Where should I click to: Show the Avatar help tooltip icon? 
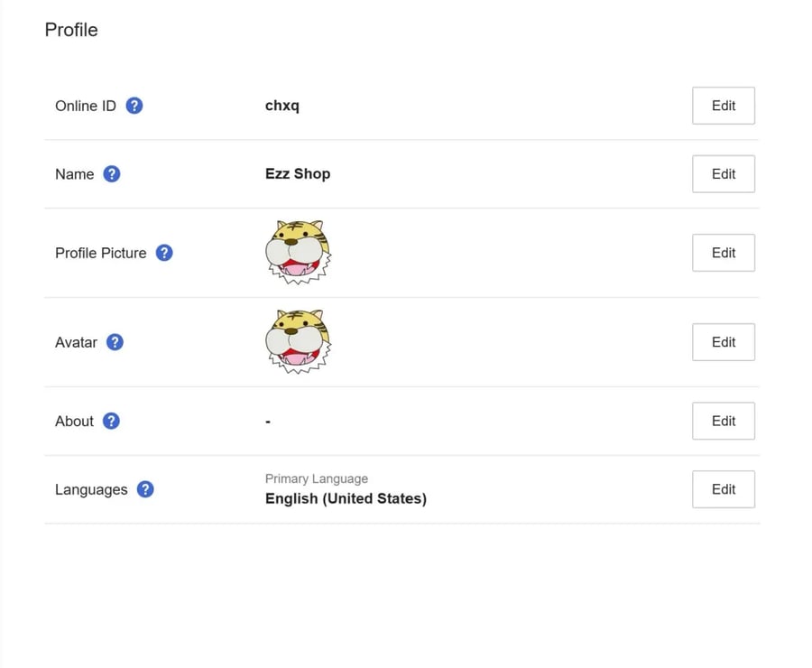coord(115,342)
